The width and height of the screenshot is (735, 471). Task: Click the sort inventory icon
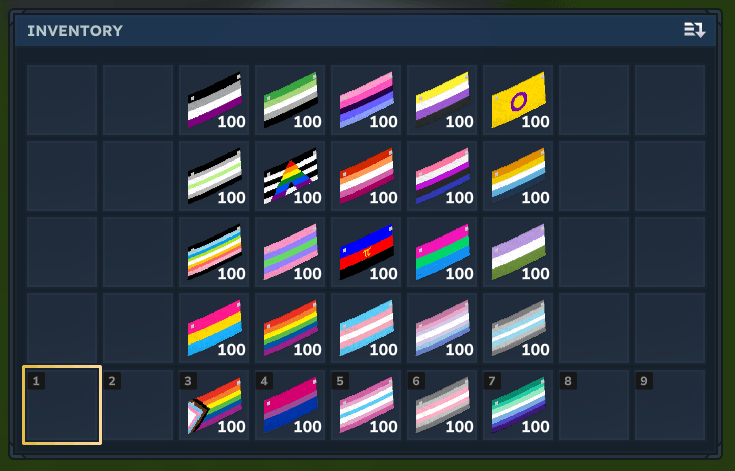pos(694,30)
